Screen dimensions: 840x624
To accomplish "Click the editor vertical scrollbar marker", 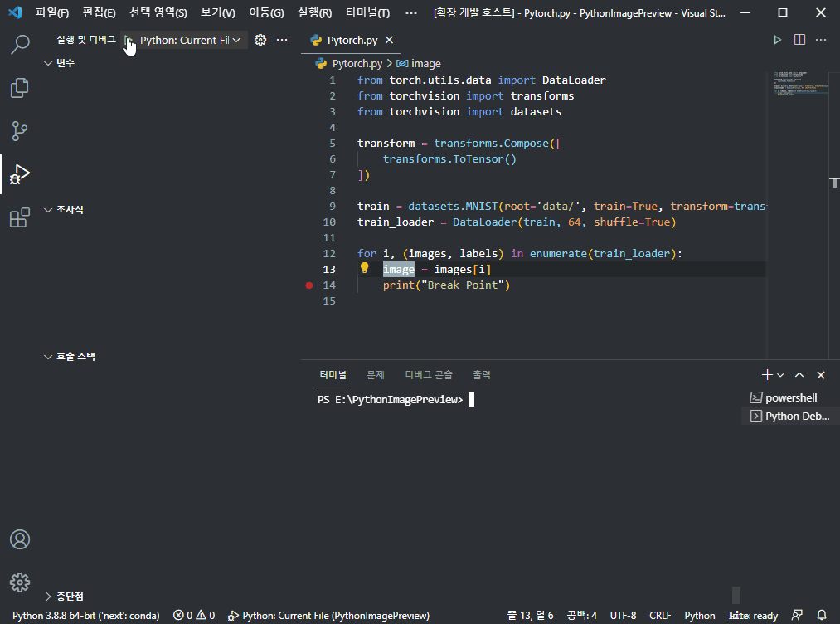I will [834, 183].
